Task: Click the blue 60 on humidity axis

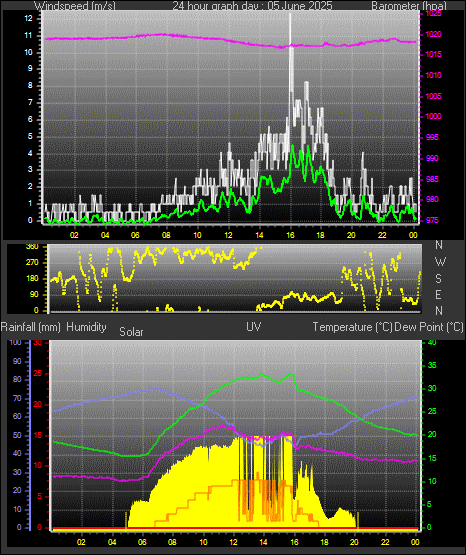Action: (17, 416)
